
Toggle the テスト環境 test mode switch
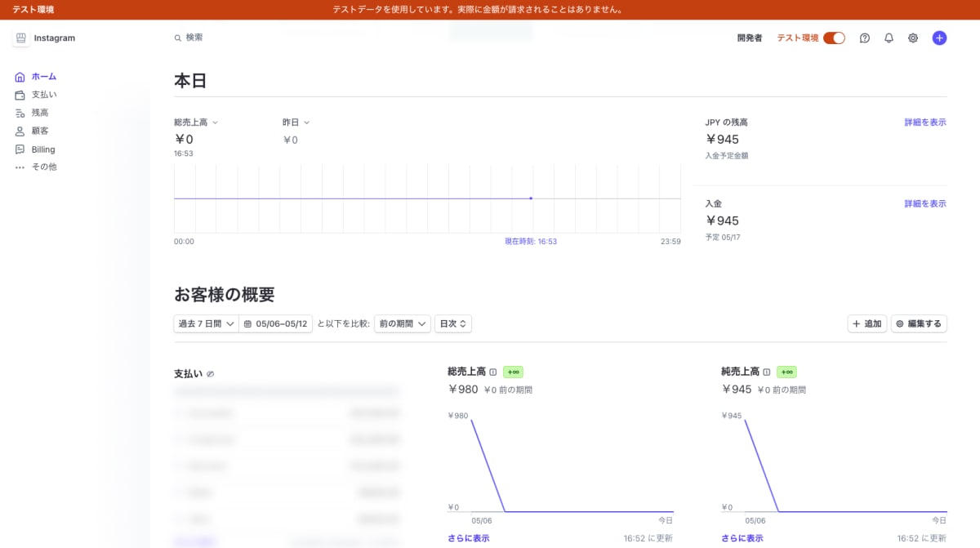(834, 38)
